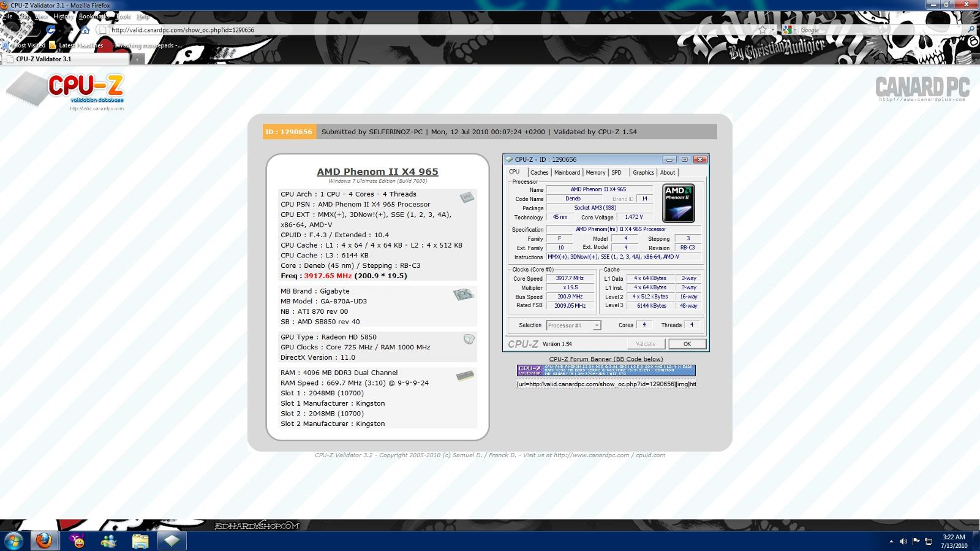Click the volume speaker tray icon

coord(903,542)
